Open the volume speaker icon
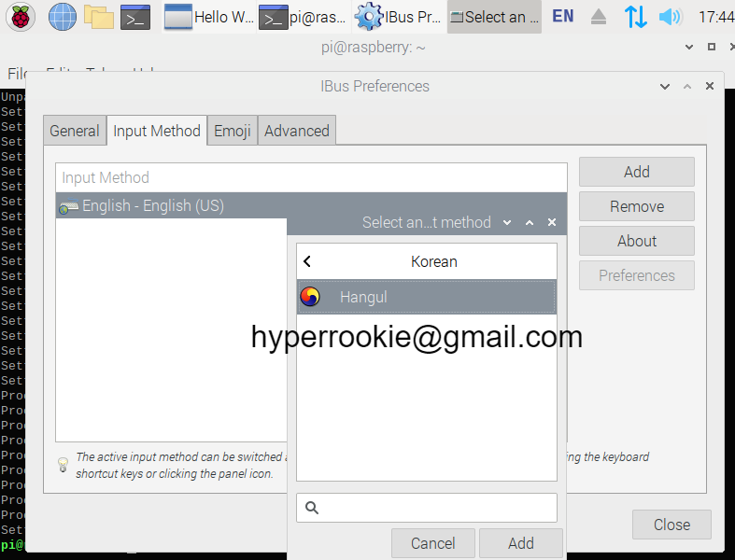The width and height of the screenshot is (735, 560). [671, 17]
